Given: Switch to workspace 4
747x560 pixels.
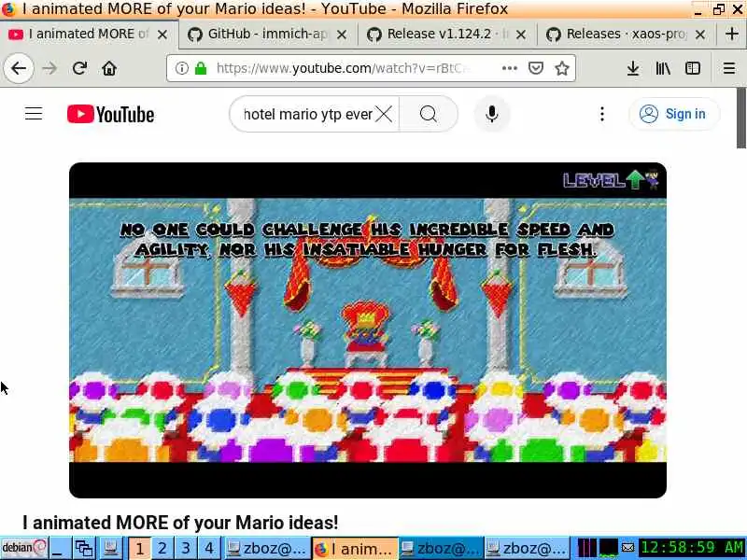Looking at the screenshot, I should [209, 548].
